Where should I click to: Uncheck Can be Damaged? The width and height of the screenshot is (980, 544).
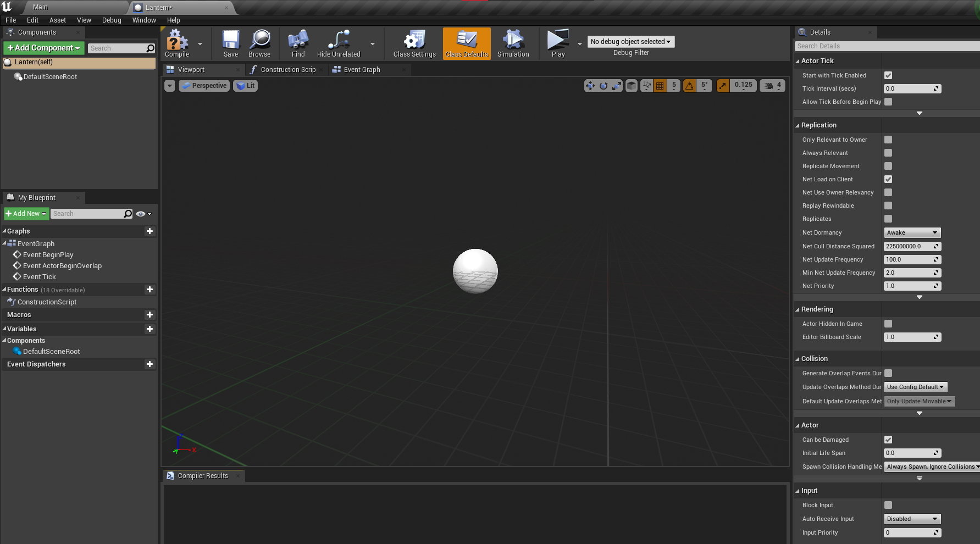coord(888,440)
